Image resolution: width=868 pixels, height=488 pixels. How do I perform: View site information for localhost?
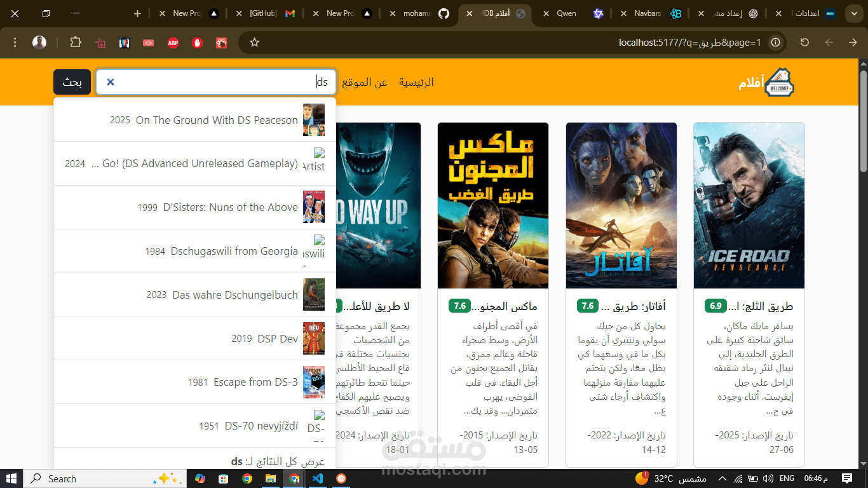(775, 43)
